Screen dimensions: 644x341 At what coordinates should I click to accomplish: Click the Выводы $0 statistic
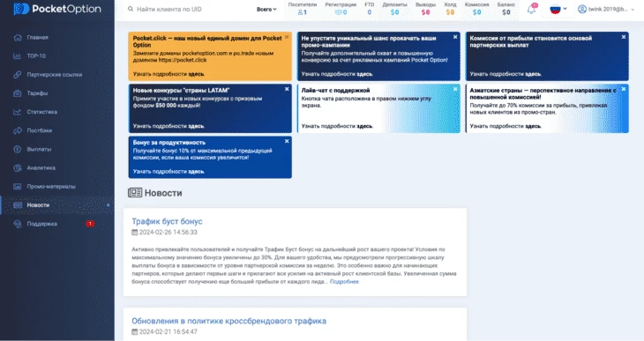click(x=425, y=9)
